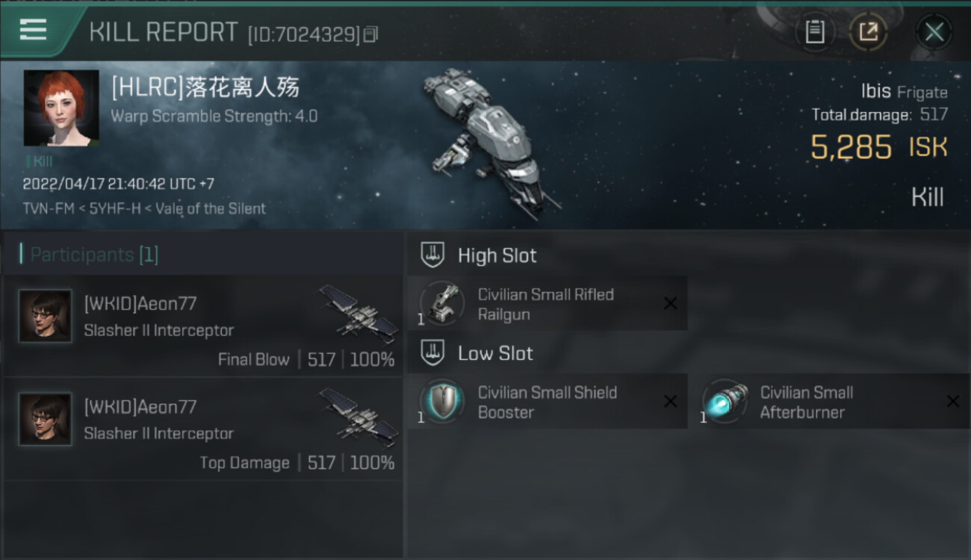
Task: Click the clipboard report icon
Action: pyautogui.click(x=815, y=32)
